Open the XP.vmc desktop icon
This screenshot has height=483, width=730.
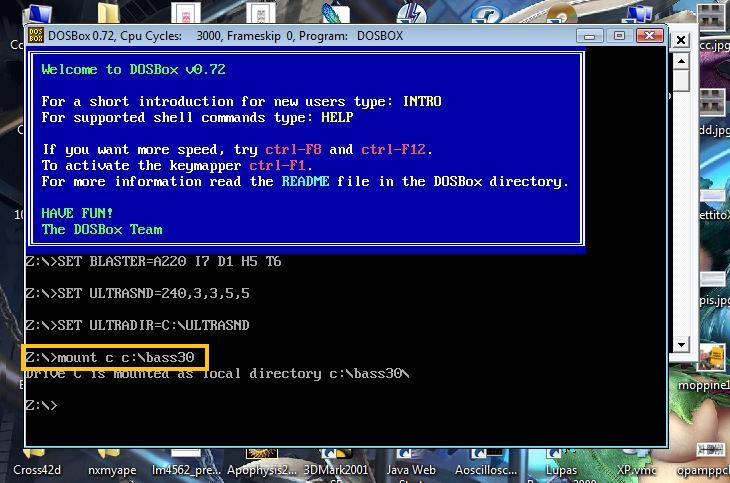click(636, 463)
